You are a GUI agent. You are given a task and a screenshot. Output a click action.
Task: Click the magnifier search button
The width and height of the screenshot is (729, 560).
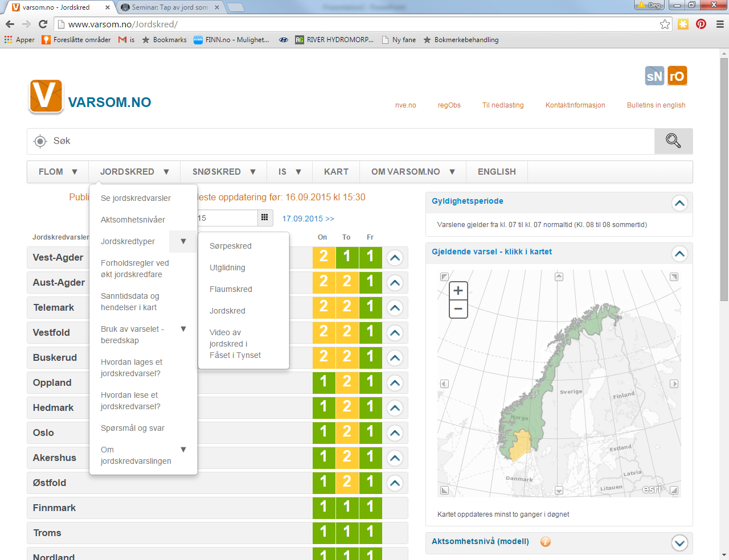point(673,141)
